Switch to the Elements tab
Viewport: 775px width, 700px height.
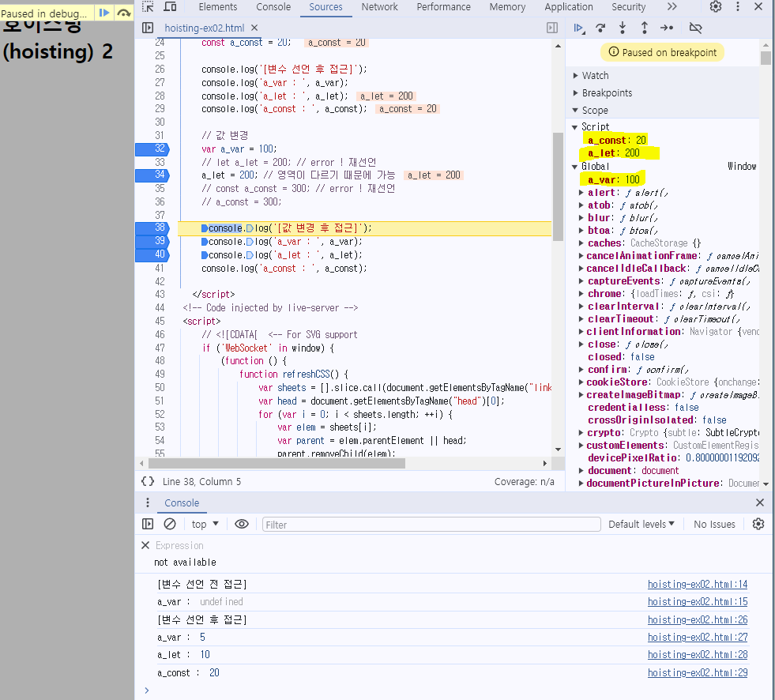coord(217,7)
